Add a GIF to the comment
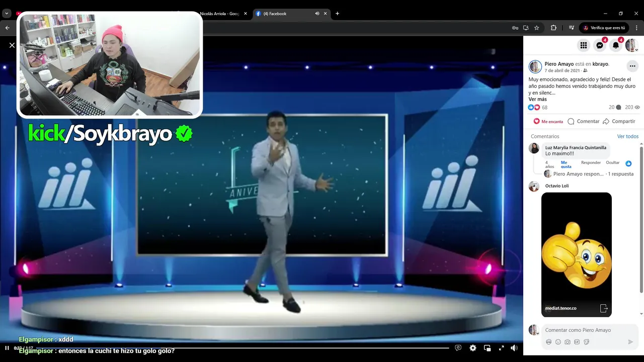This screenshot has height=362, width=644. click(x=577, y=342)
